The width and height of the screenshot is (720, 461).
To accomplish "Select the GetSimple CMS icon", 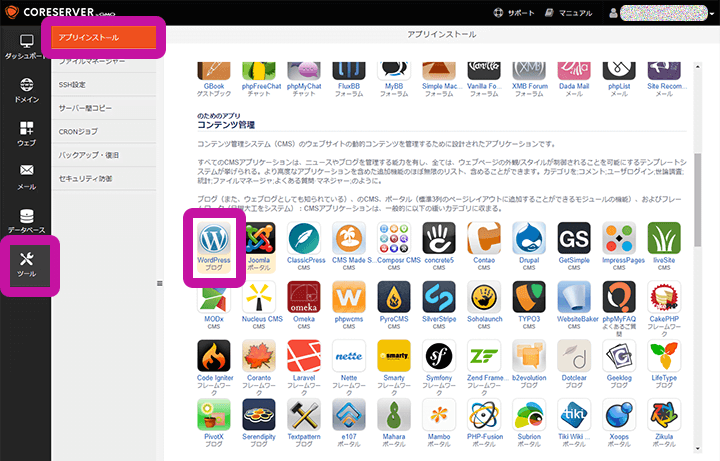I will pyautogui.click(x=573, y=242).
